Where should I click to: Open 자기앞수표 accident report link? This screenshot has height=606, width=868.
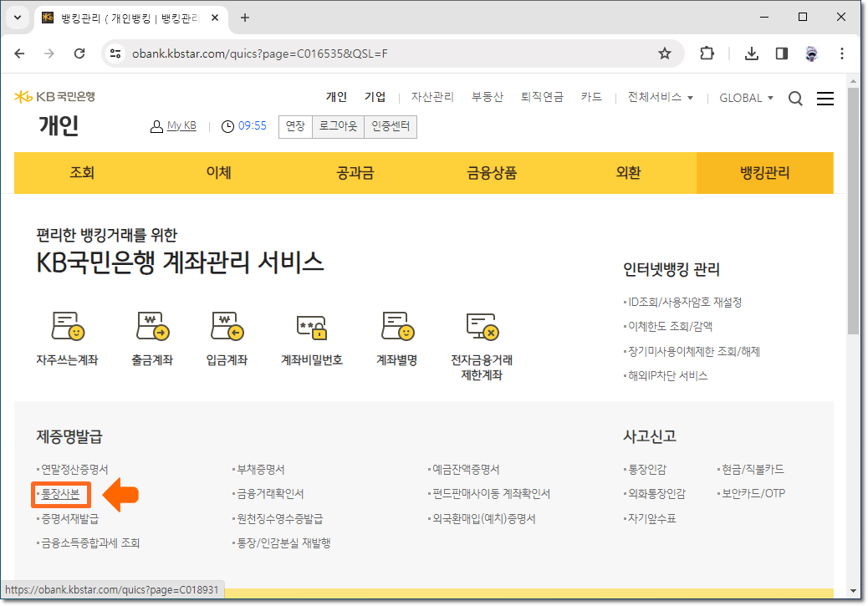click(x=652, y=519)
